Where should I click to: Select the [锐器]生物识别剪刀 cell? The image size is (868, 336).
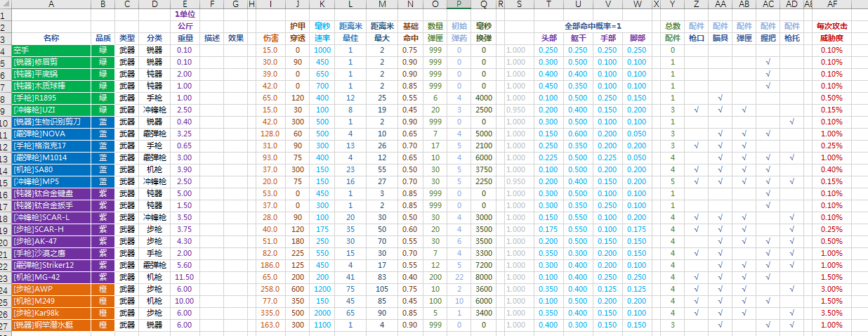51,122
